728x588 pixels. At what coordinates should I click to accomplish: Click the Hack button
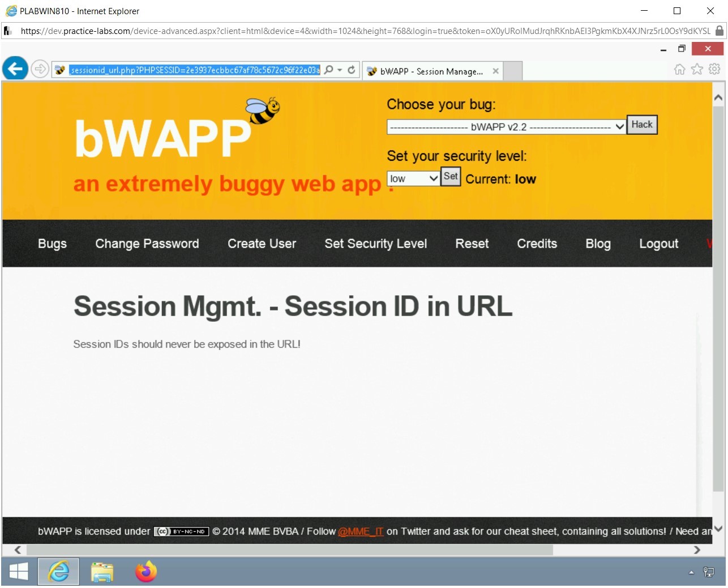[641, 124]
